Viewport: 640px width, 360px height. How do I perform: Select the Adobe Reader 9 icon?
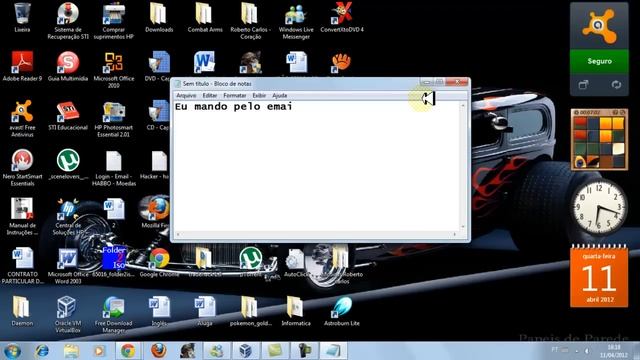click(22, 66)
